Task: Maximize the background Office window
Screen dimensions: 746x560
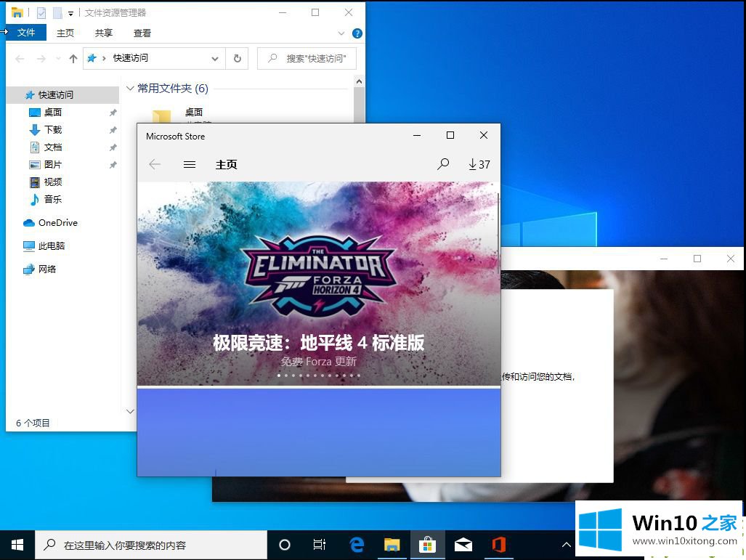Action: tap(697, 259)
